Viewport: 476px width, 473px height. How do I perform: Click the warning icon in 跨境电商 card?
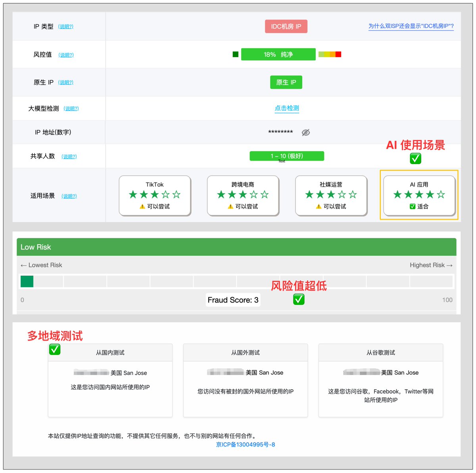(x=230, y=207)
